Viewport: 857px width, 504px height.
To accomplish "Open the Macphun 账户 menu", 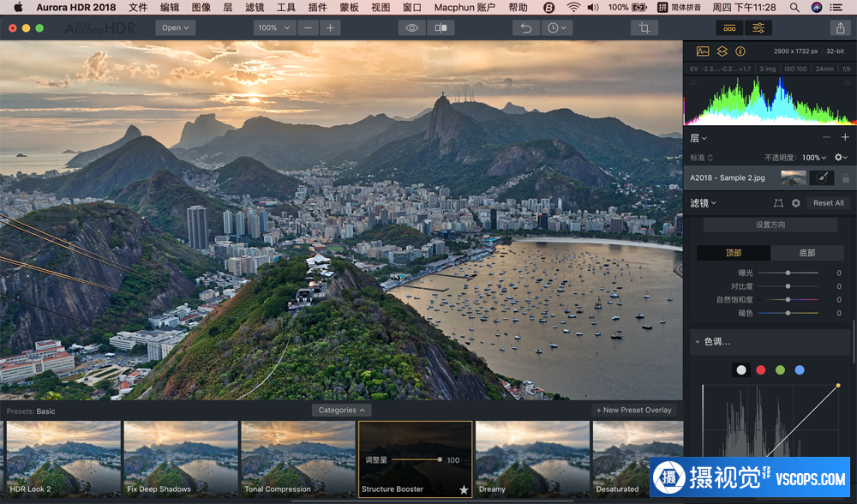I will point(464,7).
